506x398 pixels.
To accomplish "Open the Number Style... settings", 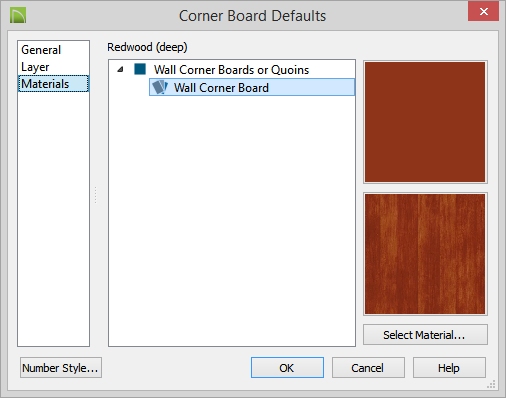I will [61, 368].
